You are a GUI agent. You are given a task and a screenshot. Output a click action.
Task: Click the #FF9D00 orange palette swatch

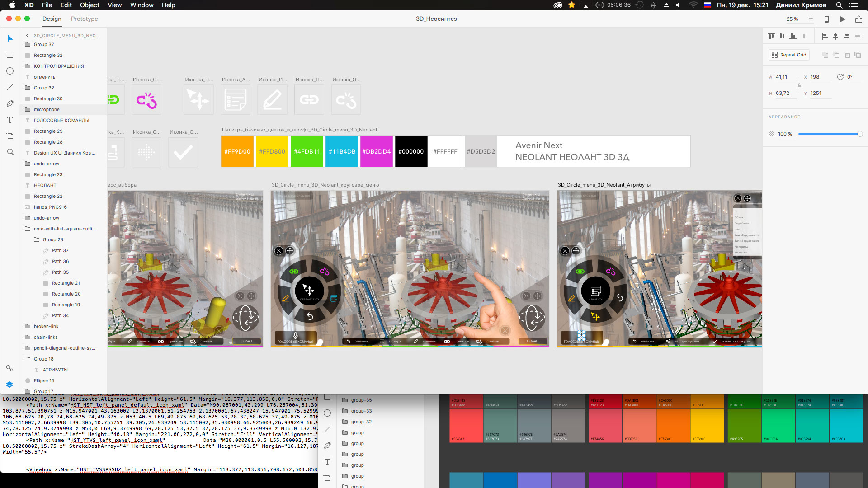coord(237,151)
